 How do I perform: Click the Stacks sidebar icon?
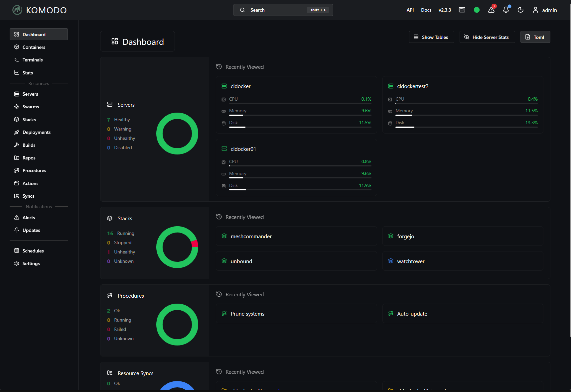17,119
